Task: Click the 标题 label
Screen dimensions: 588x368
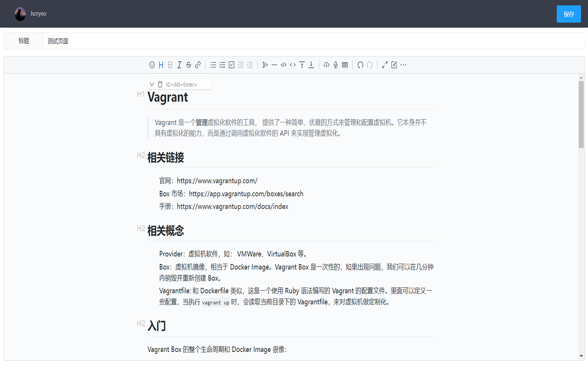Action: point(24,41)
